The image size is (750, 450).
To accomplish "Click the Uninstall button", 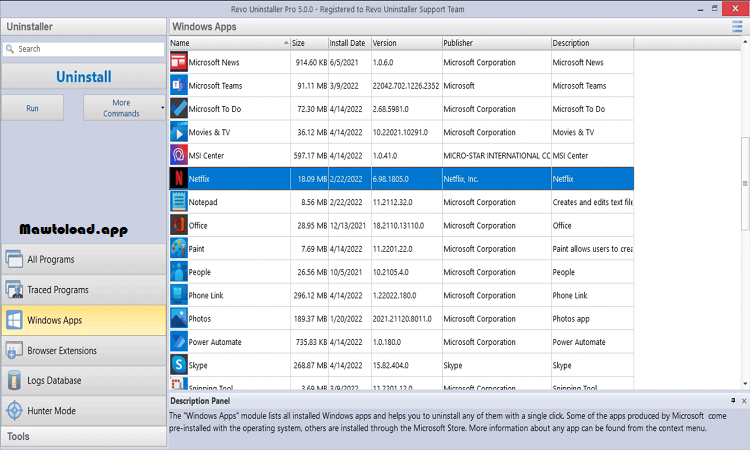I will [84, 77].
